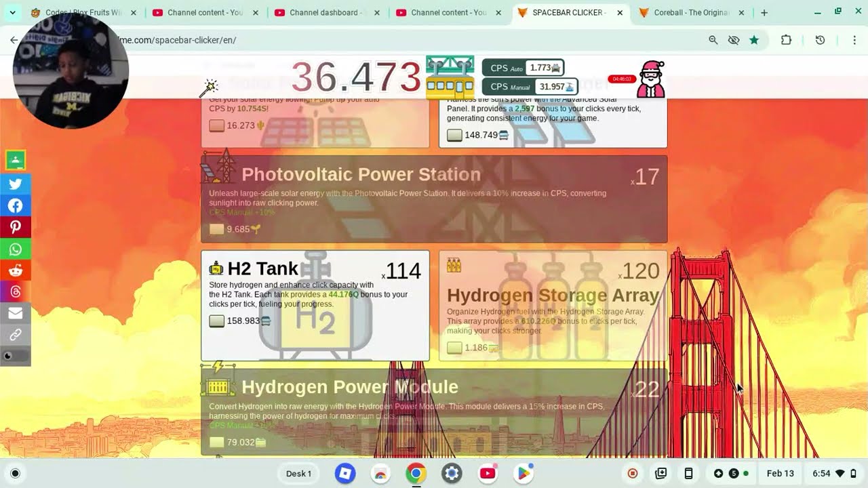Open Google Play Store on shelf

click(x=523, y=473)
